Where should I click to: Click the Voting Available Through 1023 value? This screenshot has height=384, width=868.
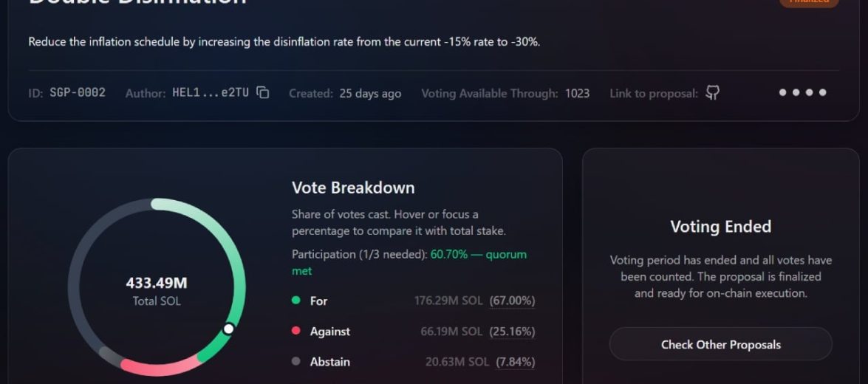point(578,94)
